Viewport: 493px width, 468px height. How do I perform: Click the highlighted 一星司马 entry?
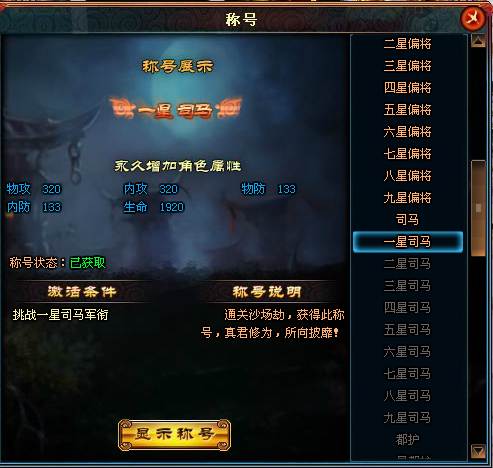(408, 242)
